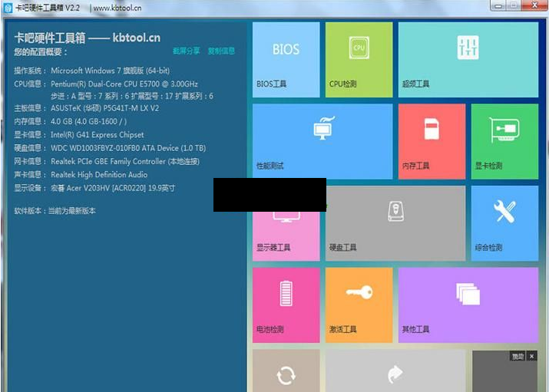
Task: Click the app icon in the title bar
Action: coord(8,8)
